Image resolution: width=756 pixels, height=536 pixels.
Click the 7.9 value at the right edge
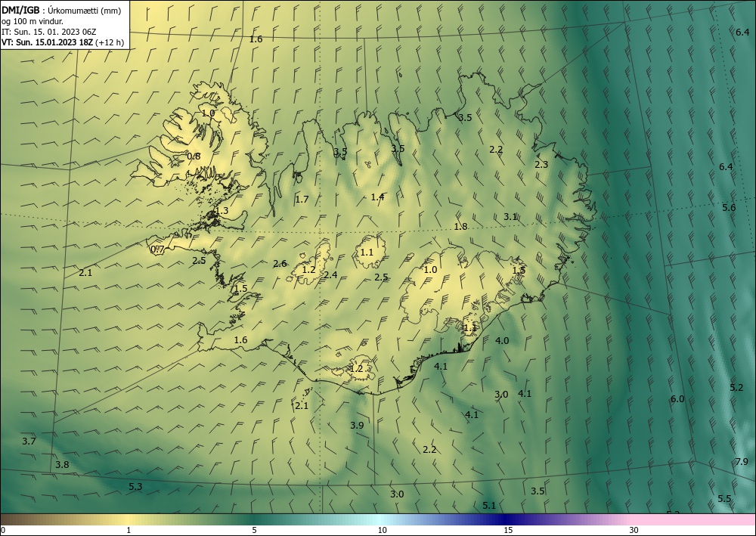(x=742, y=461)
